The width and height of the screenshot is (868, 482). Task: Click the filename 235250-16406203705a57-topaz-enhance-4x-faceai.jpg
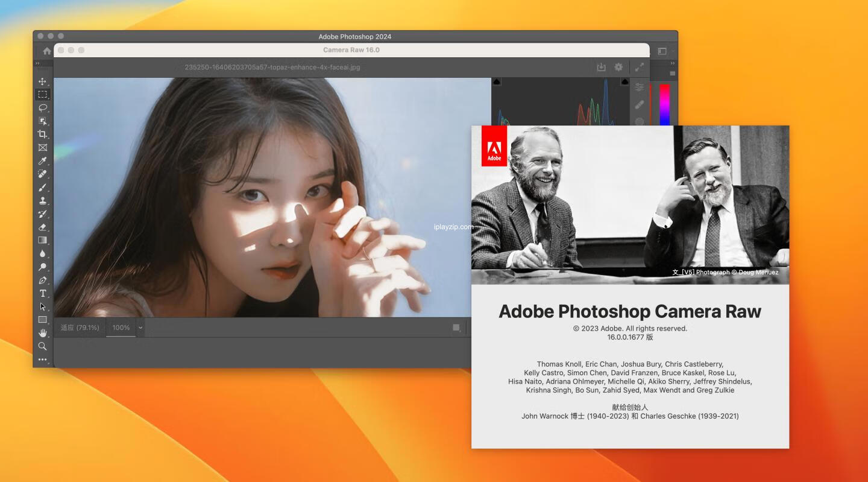tap(272, 67)
